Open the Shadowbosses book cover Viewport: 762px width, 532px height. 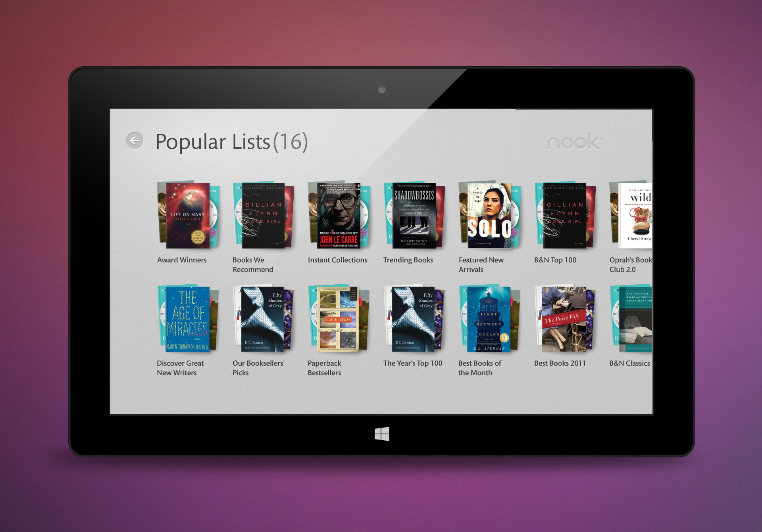(x=414, y=216)
